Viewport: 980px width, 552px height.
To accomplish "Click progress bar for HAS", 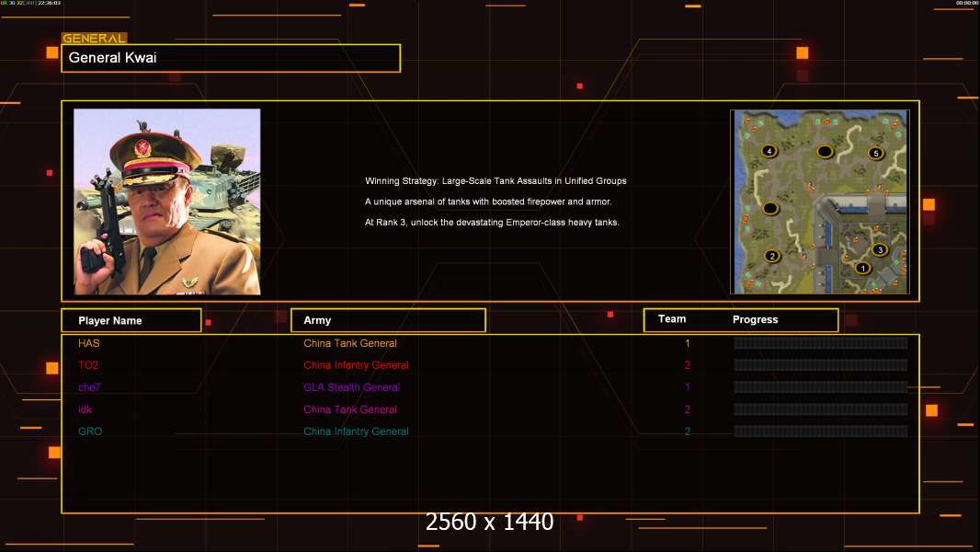I will (x=821, y=342).
